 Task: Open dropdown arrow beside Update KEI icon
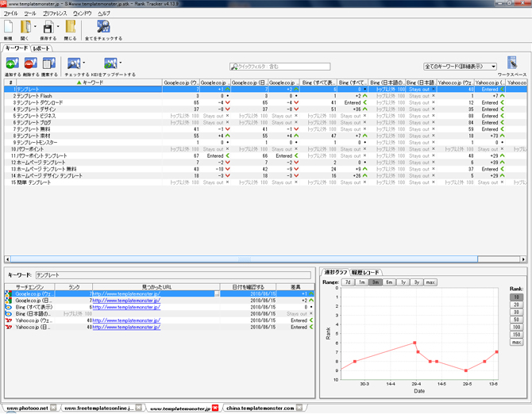point(121,63)
